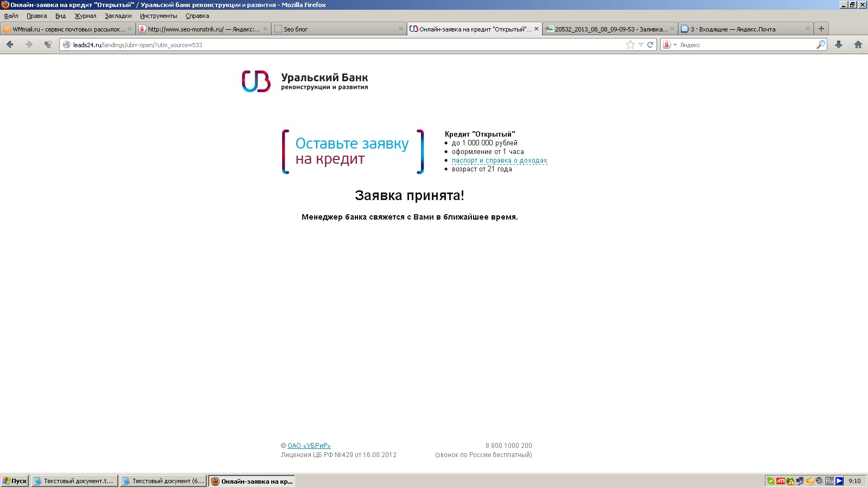The width and height of the screenshot is (868, 488).
Task: Click the search magnifier icon
Action: point(821,44)
